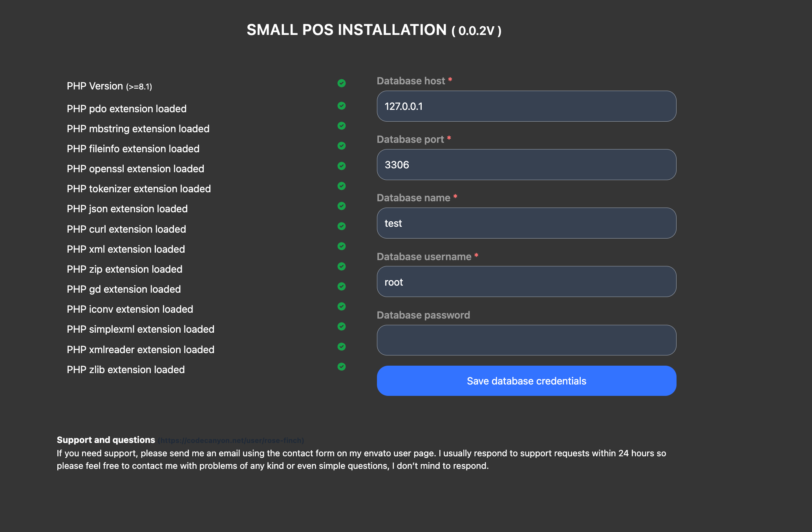
Task: Click the curl extension check icon
Action: click(342, 226)
